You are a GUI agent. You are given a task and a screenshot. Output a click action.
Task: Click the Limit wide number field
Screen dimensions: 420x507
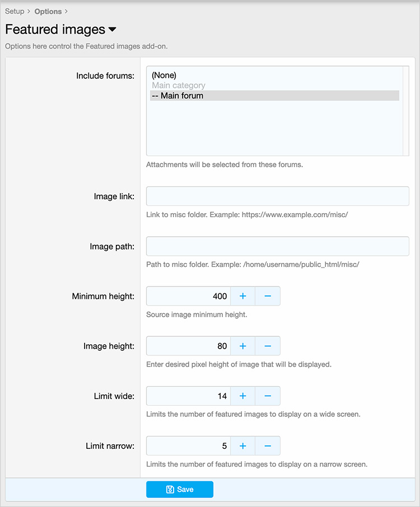click(188, 396)
